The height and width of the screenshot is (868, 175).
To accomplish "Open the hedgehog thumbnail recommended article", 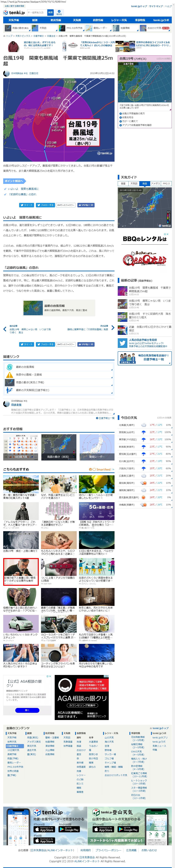I will point(59,540).
